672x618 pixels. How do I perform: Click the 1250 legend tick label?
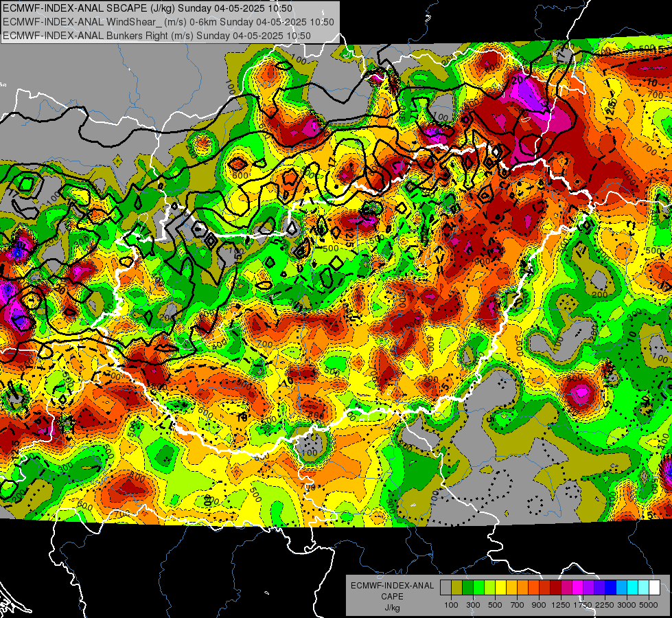point(561,605)
